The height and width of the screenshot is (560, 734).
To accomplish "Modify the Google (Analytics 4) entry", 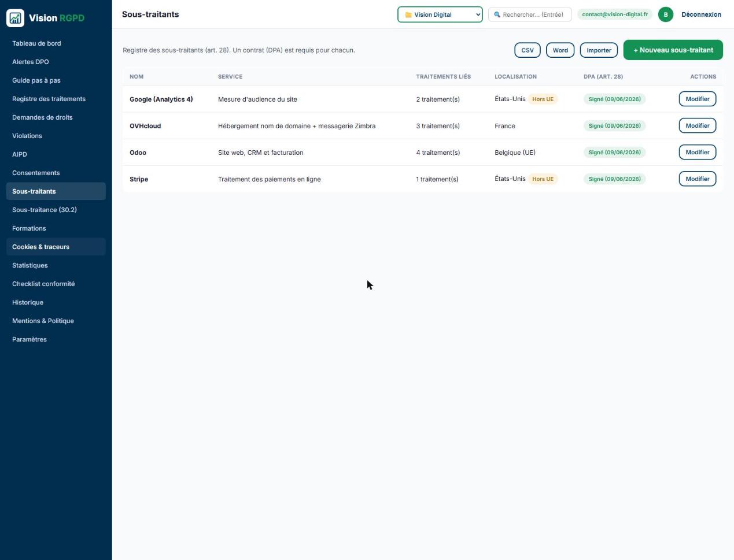I will point(698,99).
